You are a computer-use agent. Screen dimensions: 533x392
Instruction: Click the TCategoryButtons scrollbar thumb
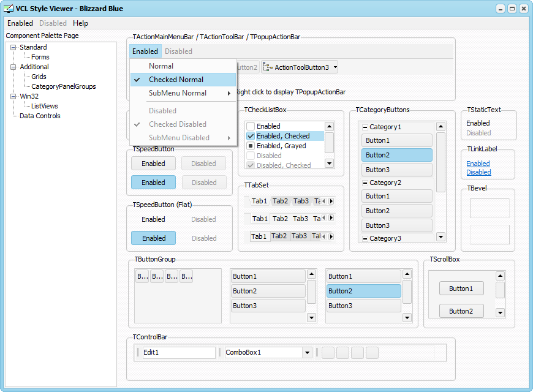tap(440, 162)
